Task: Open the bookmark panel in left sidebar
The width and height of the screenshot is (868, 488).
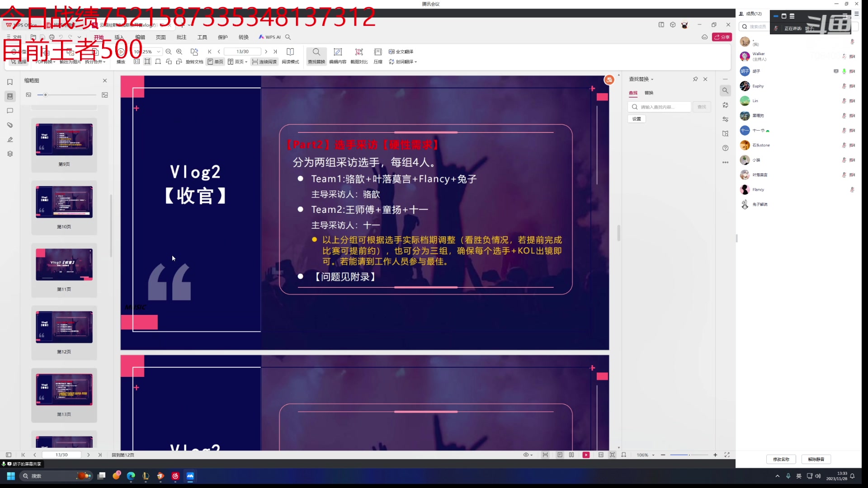Action: 10,82
